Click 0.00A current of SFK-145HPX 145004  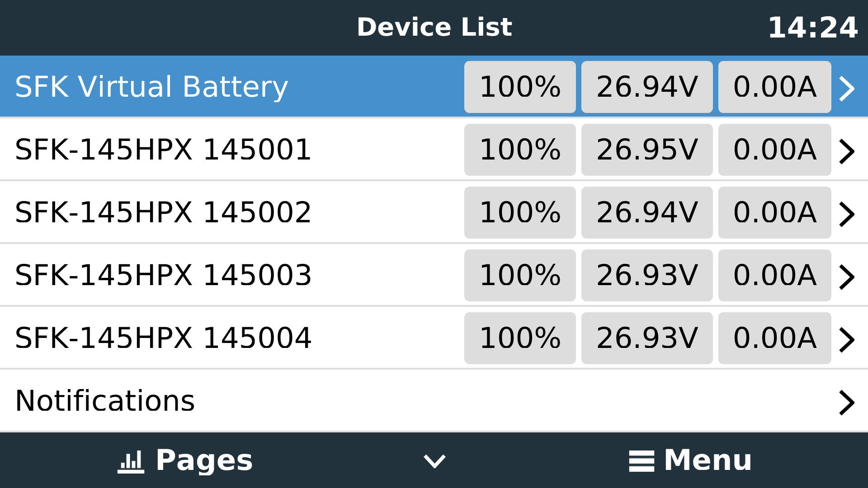click(x=775, y=338)
